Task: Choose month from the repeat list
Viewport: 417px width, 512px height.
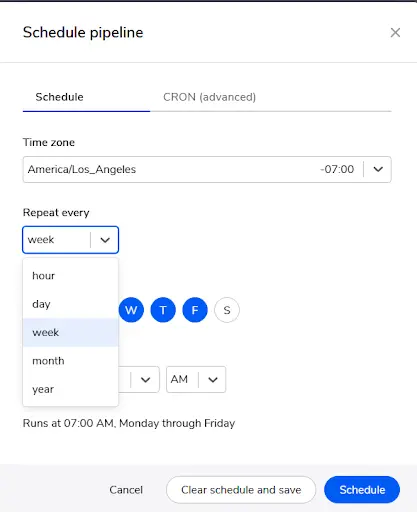Action: pos(70,361)
